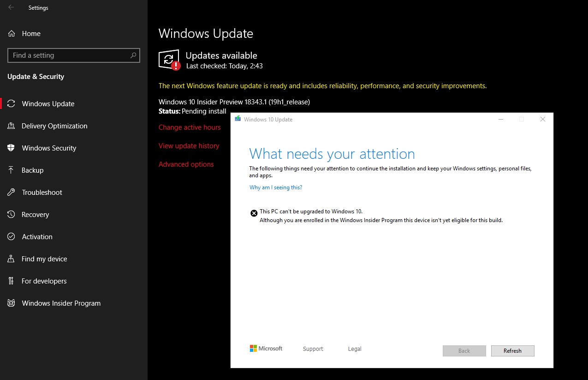Viewport: 588px width, 380px height.
Task: Click the Windows 10 Update maximize button
Action: [522, 119]
